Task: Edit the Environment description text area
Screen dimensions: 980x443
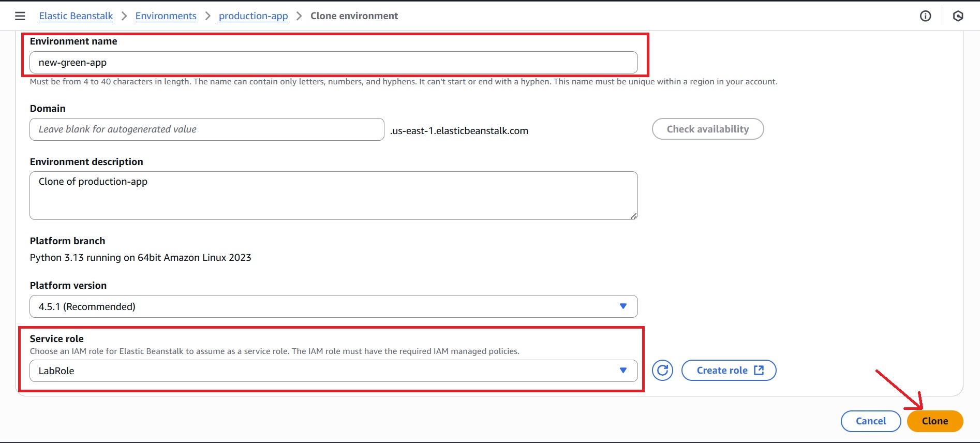Action: [x=333, y=196]
